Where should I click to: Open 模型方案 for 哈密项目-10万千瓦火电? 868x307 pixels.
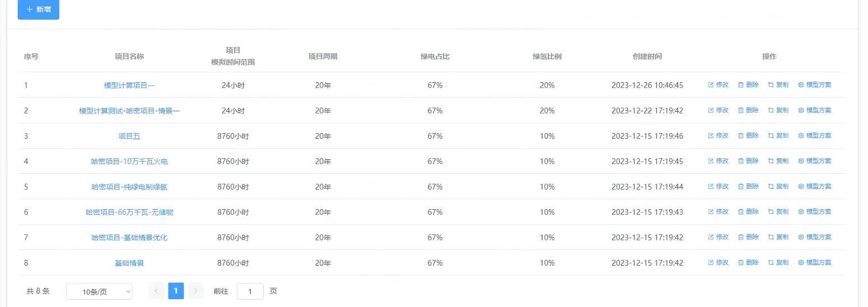click(814, 161)
